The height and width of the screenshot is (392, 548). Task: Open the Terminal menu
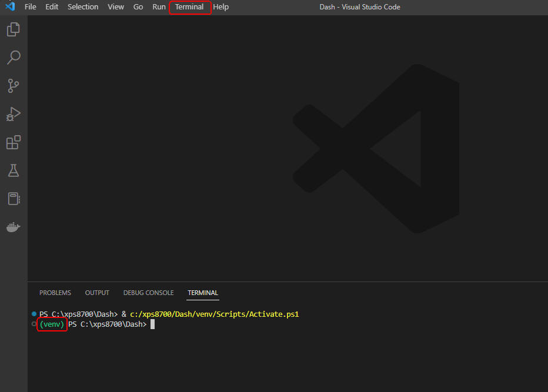(189, 7)
